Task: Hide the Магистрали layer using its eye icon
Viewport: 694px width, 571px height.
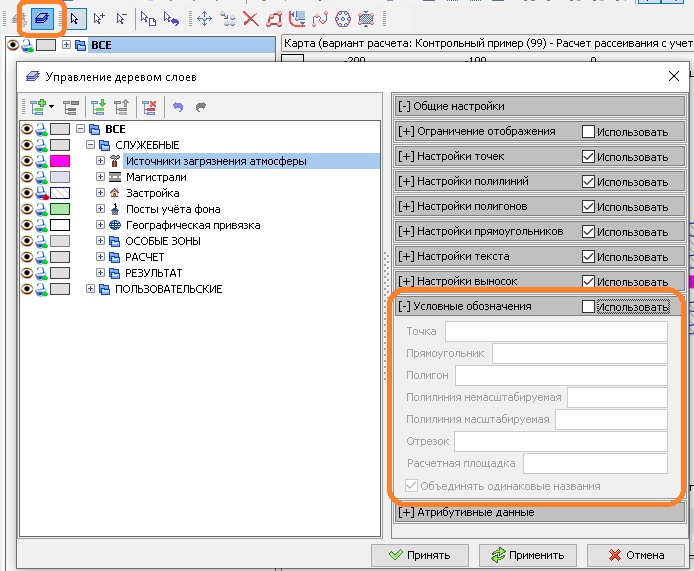Action: [x=27, y=177]
